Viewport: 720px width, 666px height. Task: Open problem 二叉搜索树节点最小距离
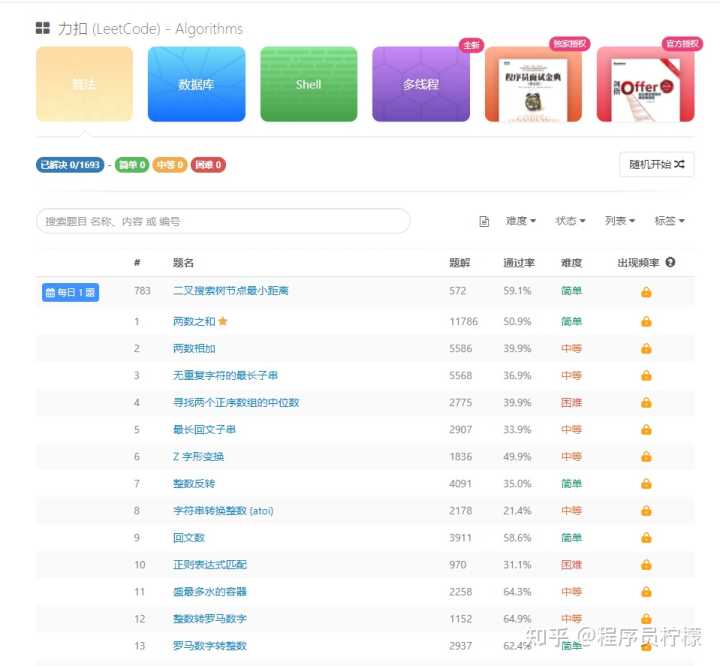(231, 290)
